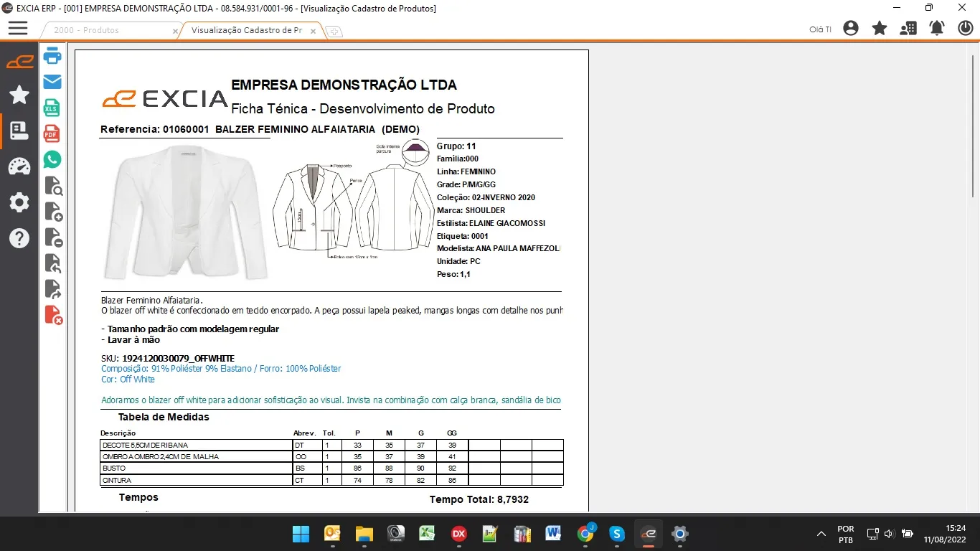The height and width of the screenshot is (551, 980).
Task: Click the document with forward-arrow icon
Action: point(53,289)
